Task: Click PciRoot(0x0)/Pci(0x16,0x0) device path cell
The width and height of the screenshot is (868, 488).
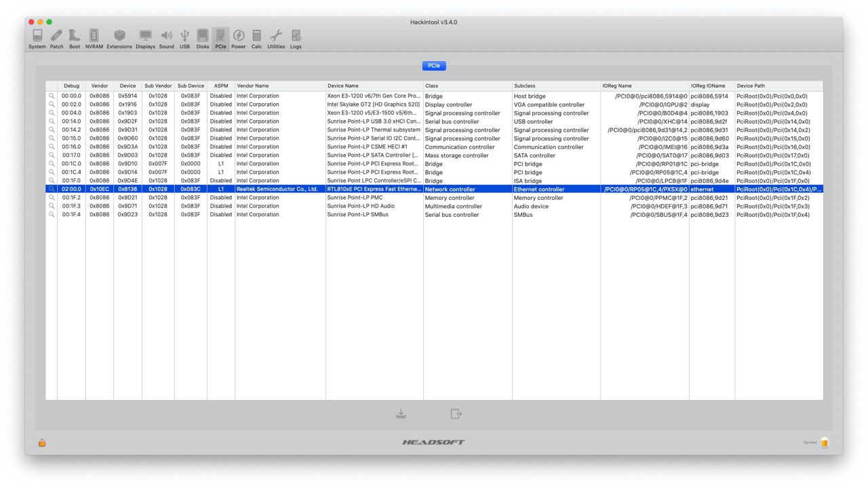Action: point(779,147)
